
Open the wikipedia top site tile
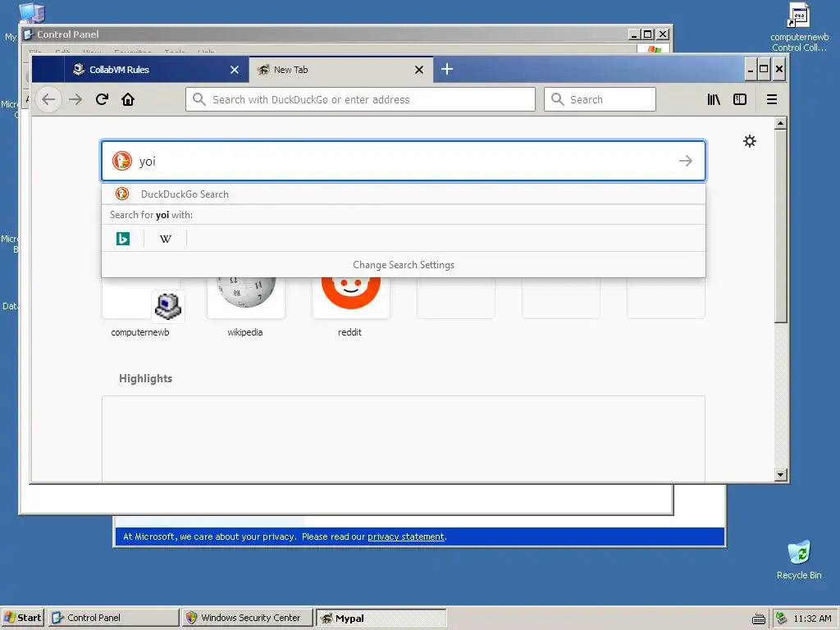tap(245, 307)
